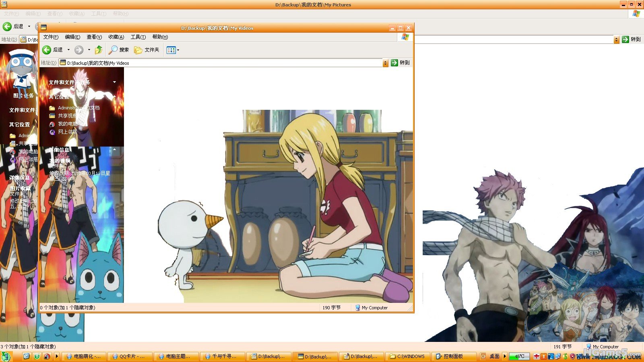Click the Go (转到) button in My Videos
The height and width of the screenshot is (362, 644).
coord(400,63)
